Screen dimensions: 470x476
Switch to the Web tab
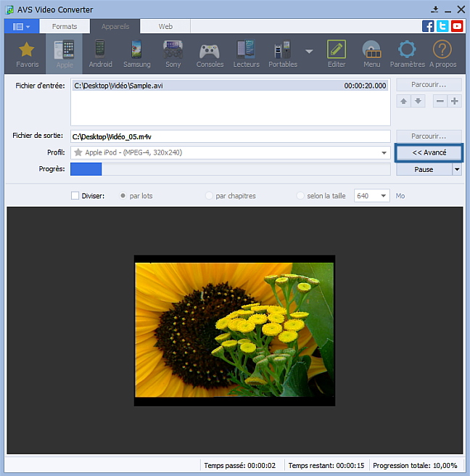tap(165, 26)
